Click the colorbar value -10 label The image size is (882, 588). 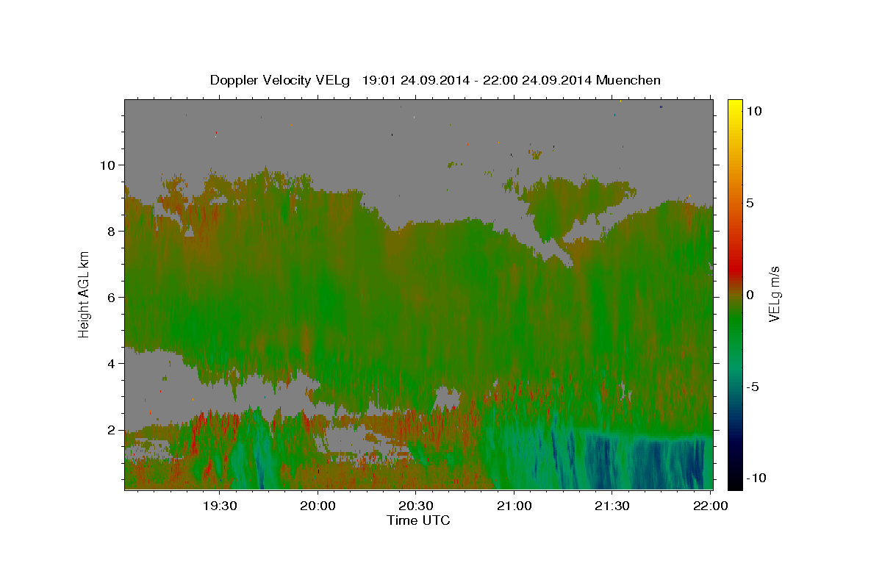[x=756, y=478]
